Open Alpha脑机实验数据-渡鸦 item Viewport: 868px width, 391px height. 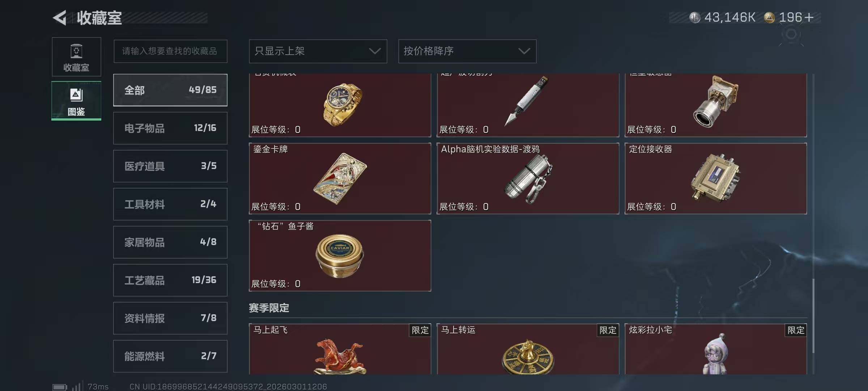tap(528, 178)
